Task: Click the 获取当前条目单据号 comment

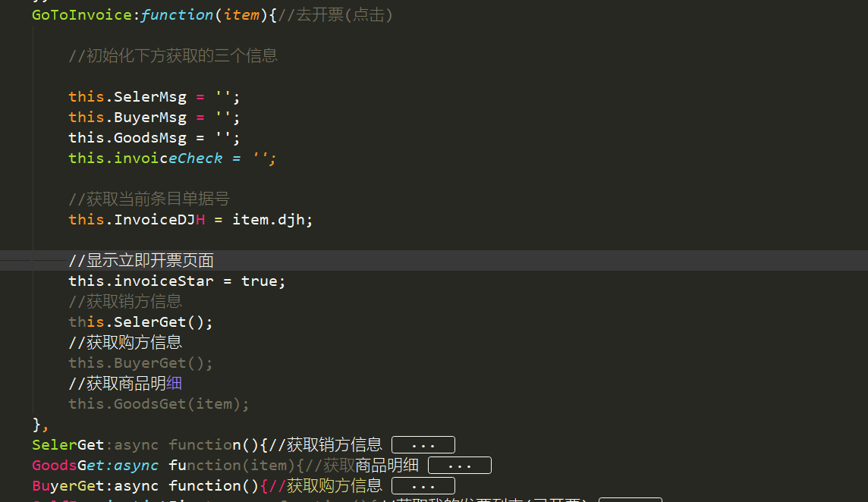Action: [149, 199]
